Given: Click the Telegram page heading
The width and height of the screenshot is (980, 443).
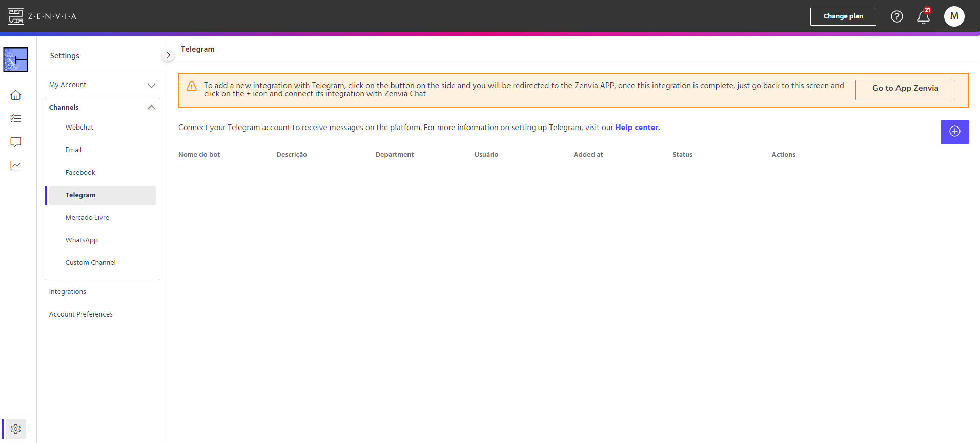Looking at the screenshot, I should [198, 49].
